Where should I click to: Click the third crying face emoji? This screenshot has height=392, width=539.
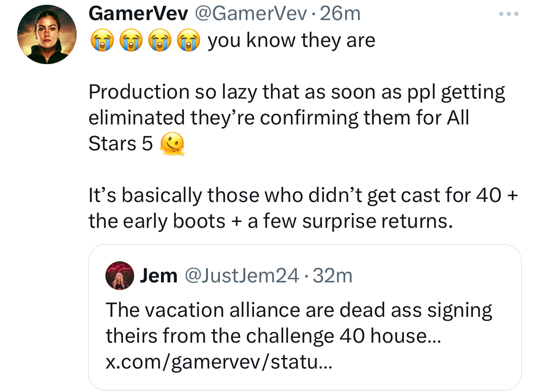160,41
